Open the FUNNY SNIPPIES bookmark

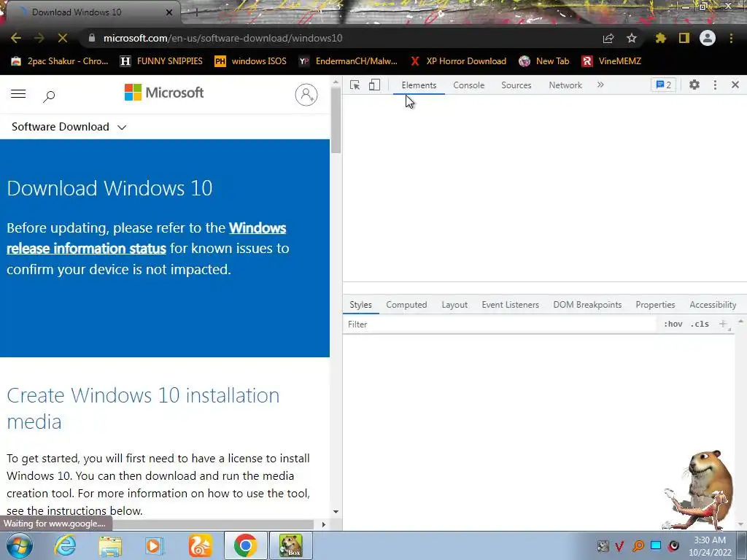(161, 61)
